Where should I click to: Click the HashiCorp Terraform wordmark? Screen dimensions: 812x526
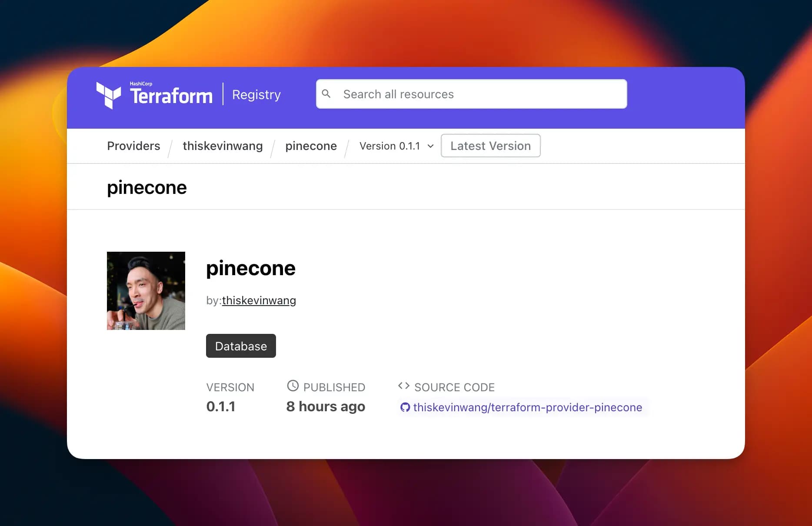tap(171, 95)
